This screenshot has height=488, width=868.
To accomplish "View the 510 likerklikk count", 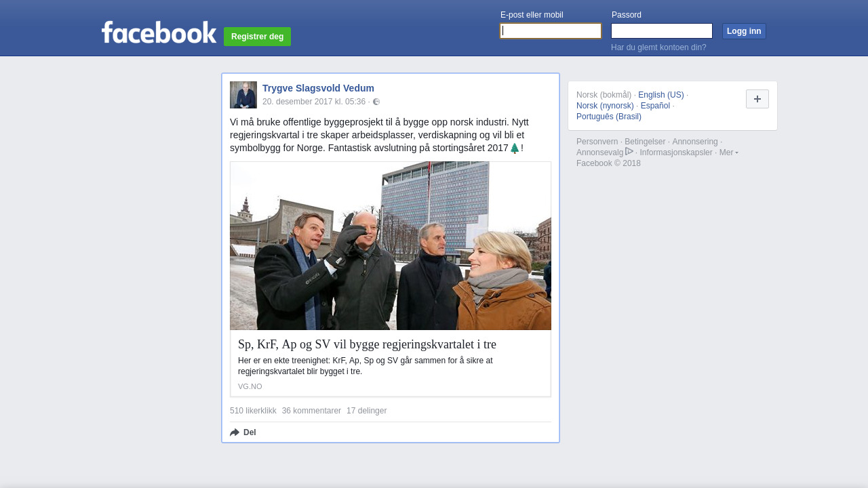I will tap(253, 411).
